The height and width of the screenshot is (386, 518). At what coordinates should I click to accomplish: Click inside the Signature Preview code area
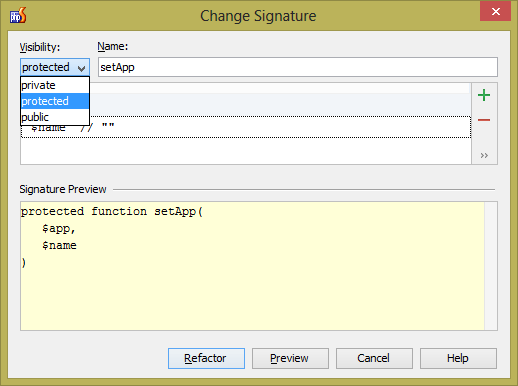(252, 266)
